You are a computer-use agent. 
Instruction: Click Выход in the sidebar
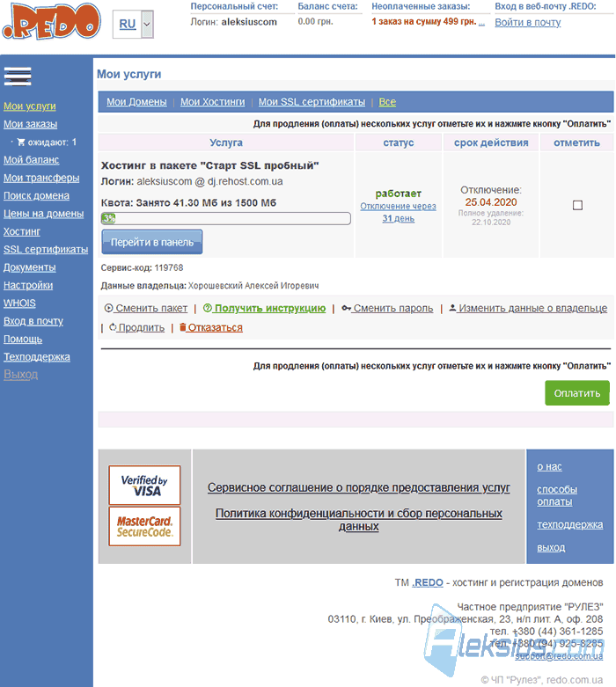pos(20,375)
